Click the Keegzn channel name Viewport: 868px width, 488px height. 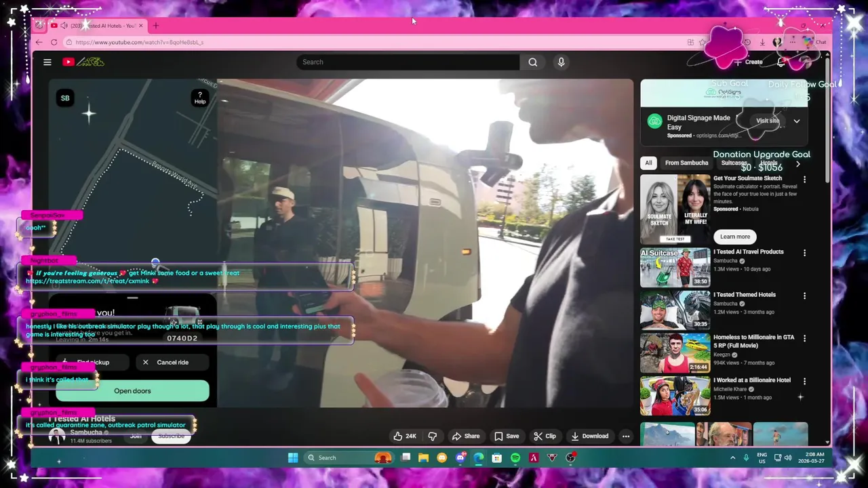[722, 354]
